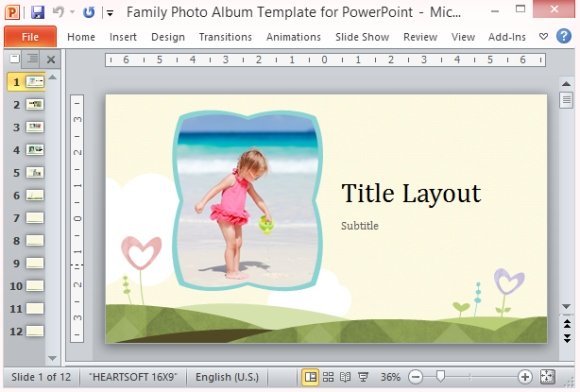This screenshot has width=580, height=392.
Task: Start Slide Show from status bar icon
Action: (363, 377)
